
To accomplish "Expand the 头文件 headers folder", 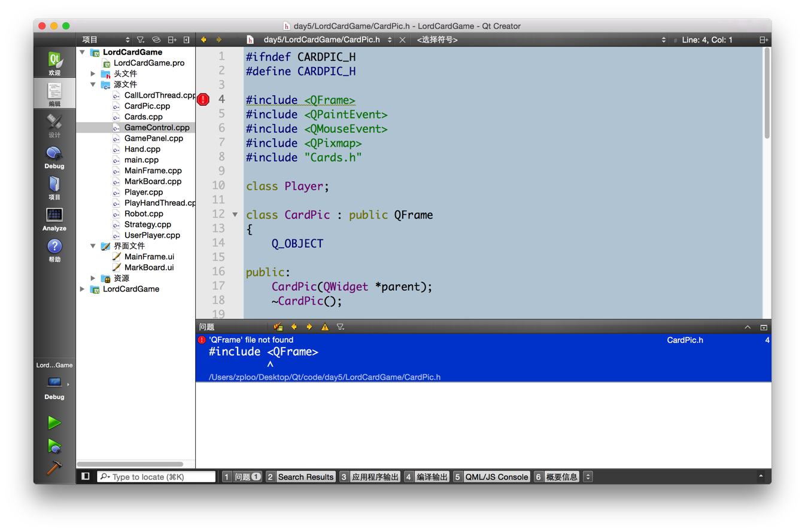I will click(93, 74).
